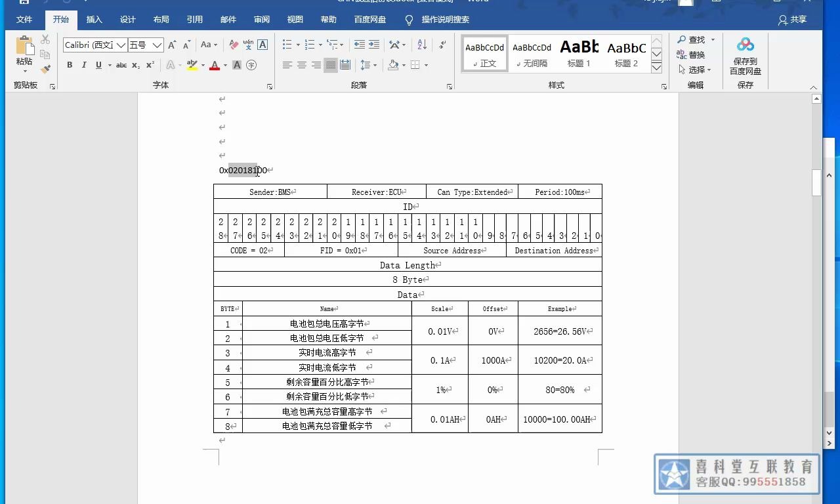Open the font name dropdown (Calibri)
The image size is (840, 504).
point(121,45)
